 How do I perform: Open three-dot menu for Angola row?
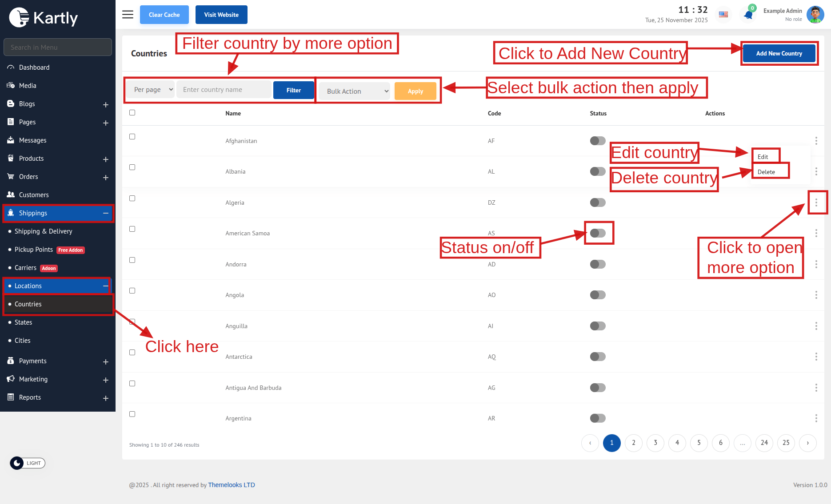click(816, 295)
